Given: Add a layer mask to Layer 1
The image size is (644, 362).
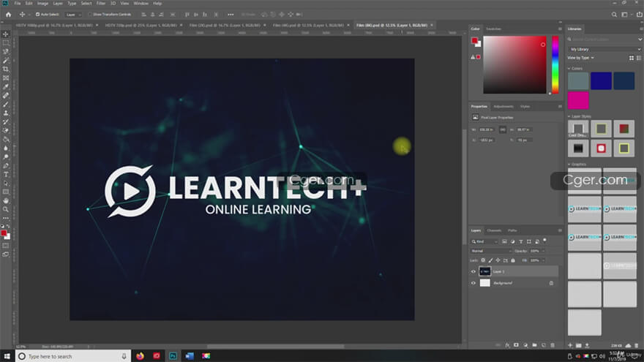Looking at the screenshot, I should click(516, 345).
